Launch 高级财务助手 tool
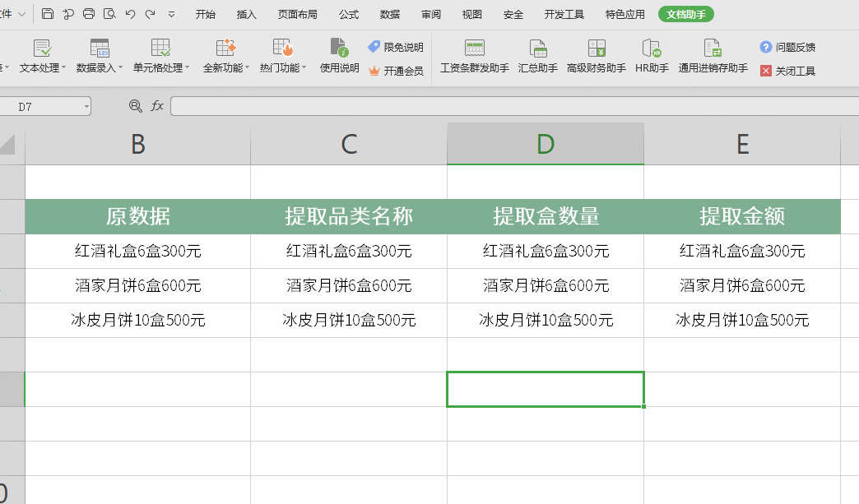 click(x=596, y=56)
